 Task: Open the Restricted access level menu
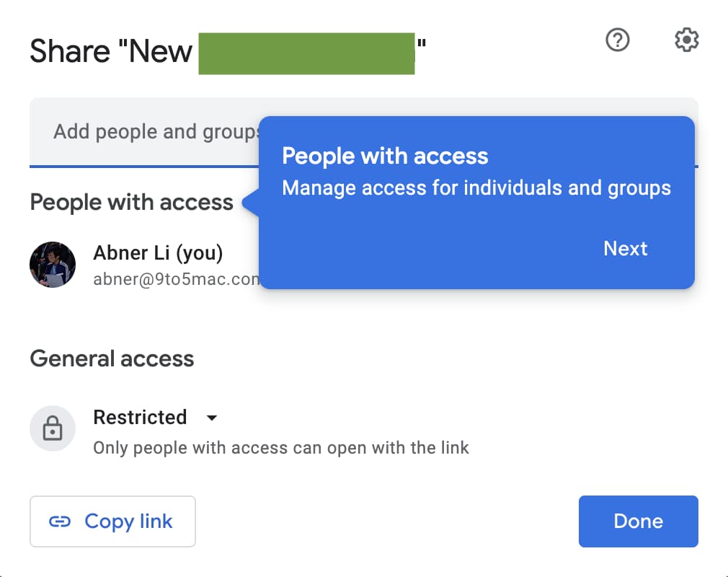point(141,418)
